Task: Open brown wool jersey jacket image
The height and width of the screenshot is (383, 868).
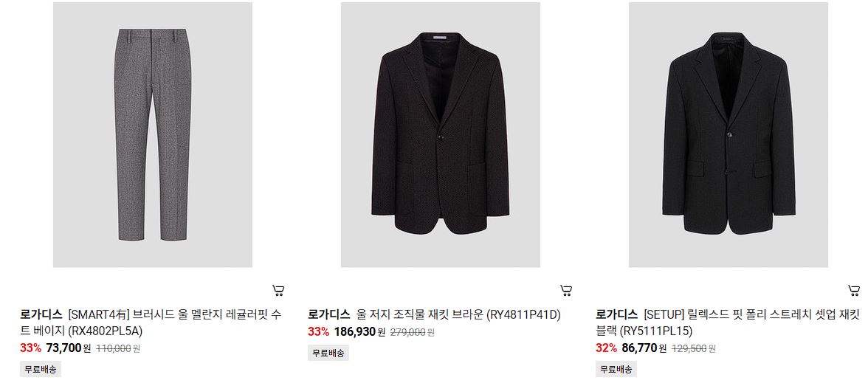Action: 440,134
